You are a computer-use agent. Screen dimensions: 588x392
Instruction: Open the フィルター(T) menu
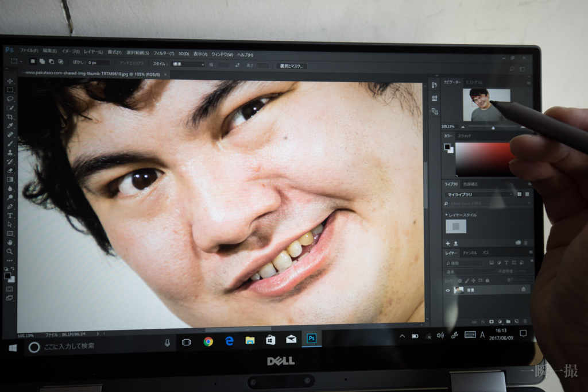click(x=164, y=53)
